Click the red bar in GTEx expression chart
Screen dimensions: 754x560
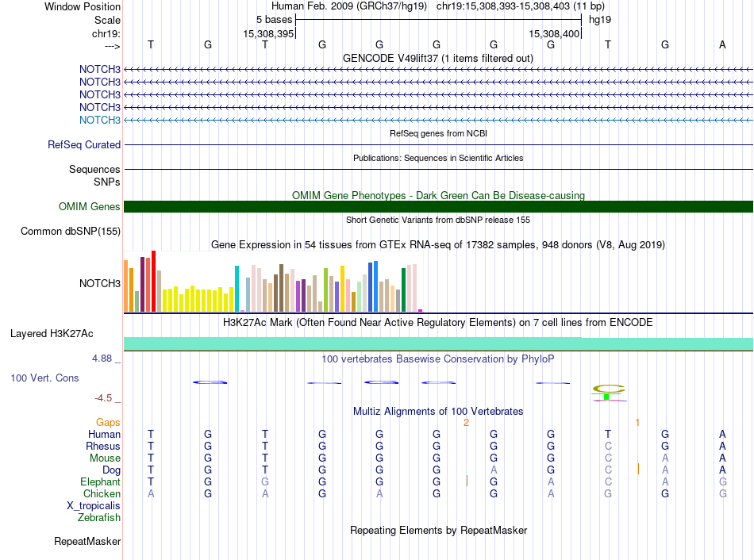153,282
